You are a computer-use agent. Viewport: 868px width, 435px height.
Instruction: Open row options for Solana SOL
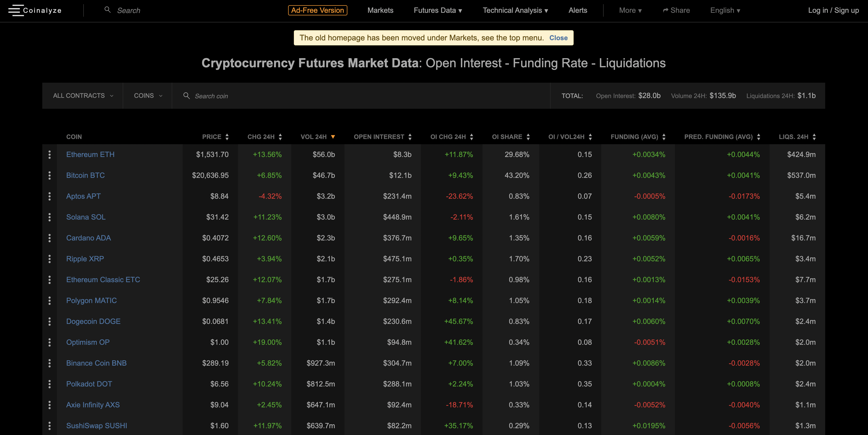(x=50, y=217)
